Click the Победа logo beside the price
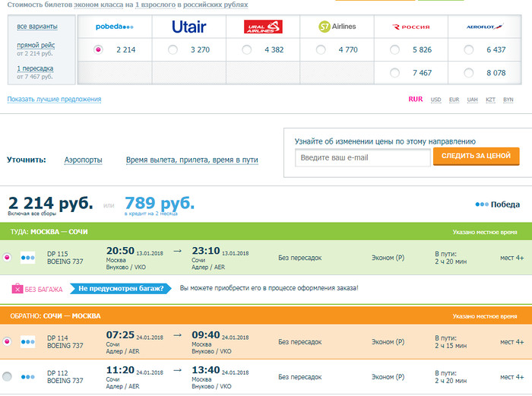The width and height of the screenshot is (532, 396). pyautogui.click(x=497, y=204)
